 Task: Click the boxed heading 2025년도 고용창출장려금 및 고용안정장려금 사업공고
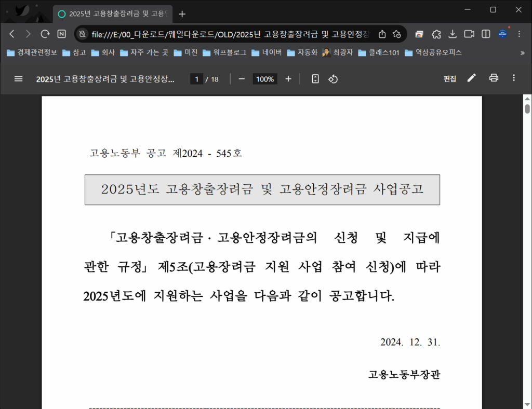click(x=262, y=189)
